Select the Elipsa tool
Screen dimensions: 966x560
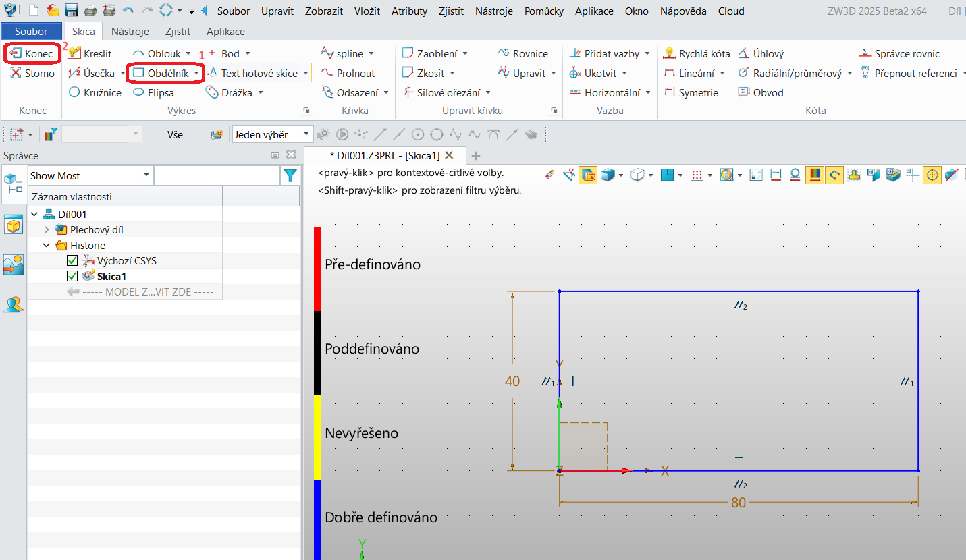click(153, 92)
